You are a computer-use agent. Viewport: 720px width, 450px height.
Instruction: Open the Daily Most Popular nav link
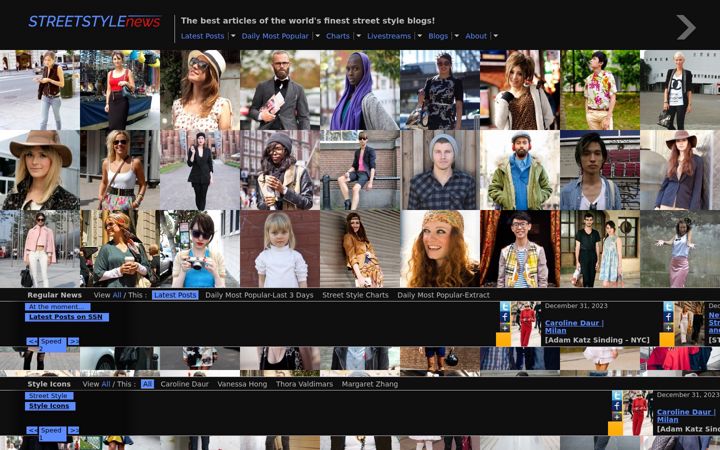click(275, 36)
